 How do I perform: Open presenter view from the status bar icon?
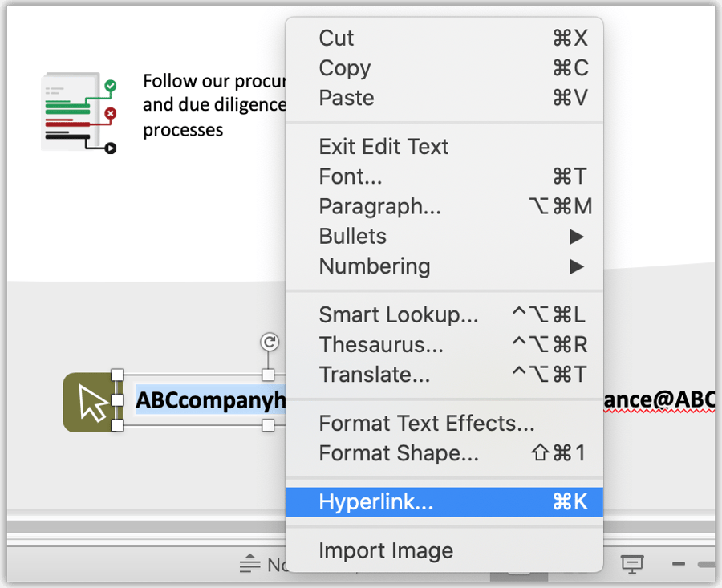point(632,563)
